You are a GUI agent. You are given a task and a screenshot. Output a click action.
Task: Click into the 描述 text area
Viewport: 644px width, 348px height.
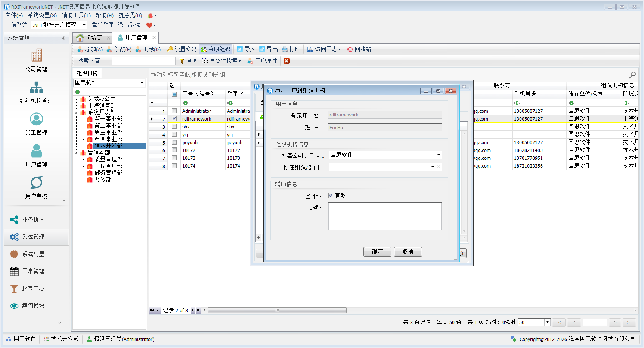[385, 216]
